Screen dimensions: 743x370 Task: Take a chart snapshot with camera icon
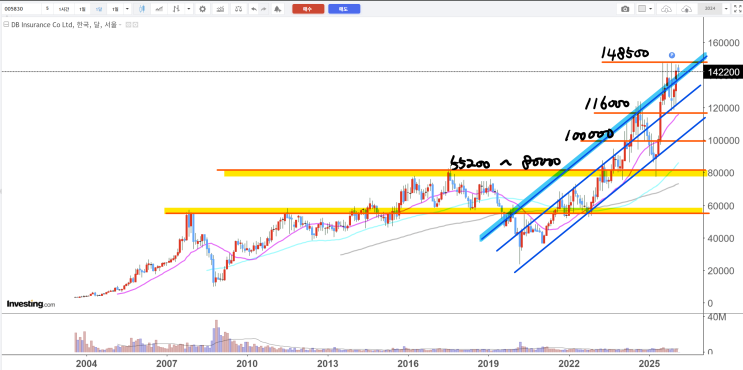point(625,9)
